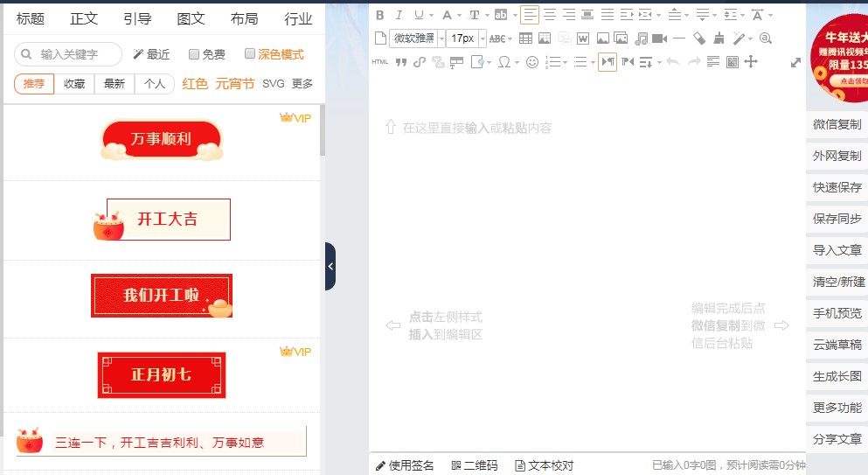Click the 快速保存 button
Viewport: 868px width, 475px height.
pyautogui.click(x=837, y=187)
